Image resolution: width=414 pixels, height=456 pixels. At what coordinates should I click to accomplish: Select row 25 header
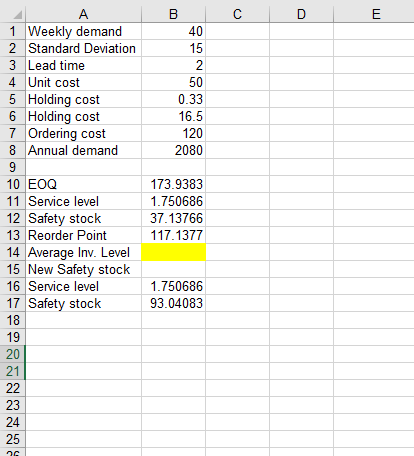[x=13, y=439]
